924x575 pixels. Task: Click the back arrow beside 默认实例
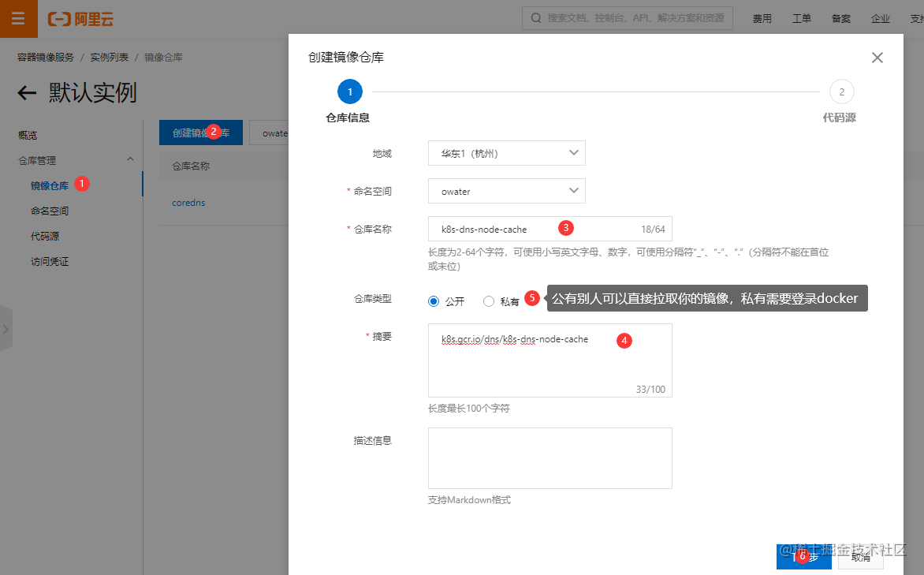(27, 92)
